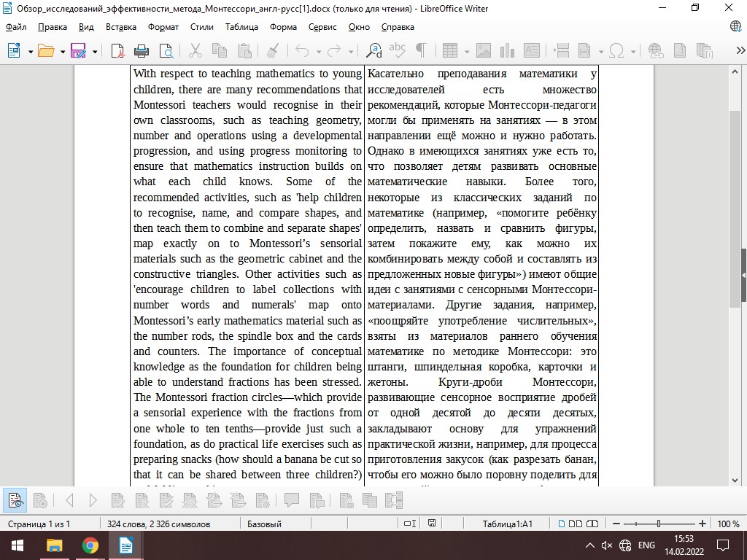Click the Insert Text Box icon
747x560 pixels.
[532, 50]
